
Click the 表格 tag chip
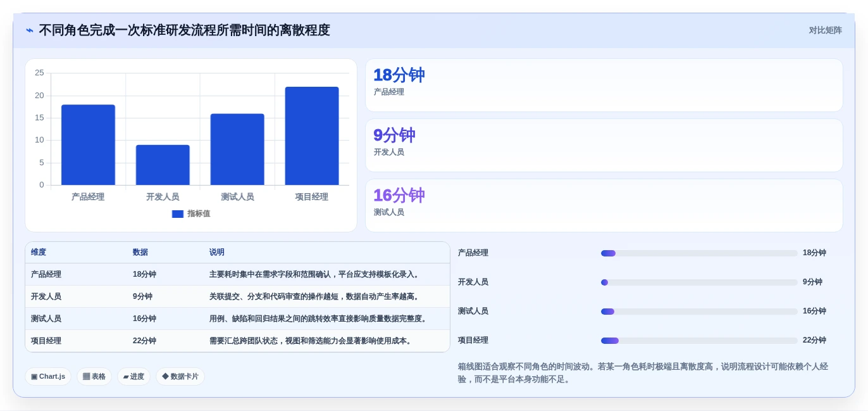94,376
